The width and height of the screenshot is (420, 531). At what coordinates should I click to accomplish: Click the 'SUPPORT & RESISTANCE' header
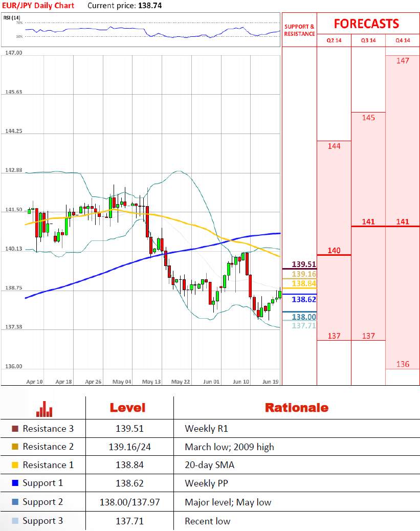click(299, 30)
